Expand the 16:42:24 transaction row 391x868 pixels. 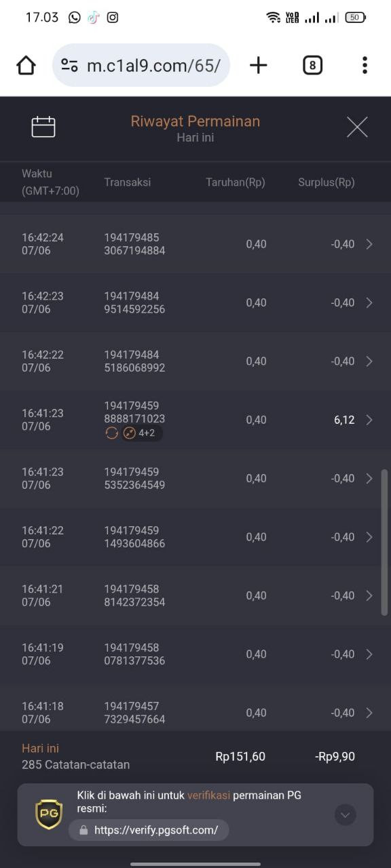coord(195,244)
